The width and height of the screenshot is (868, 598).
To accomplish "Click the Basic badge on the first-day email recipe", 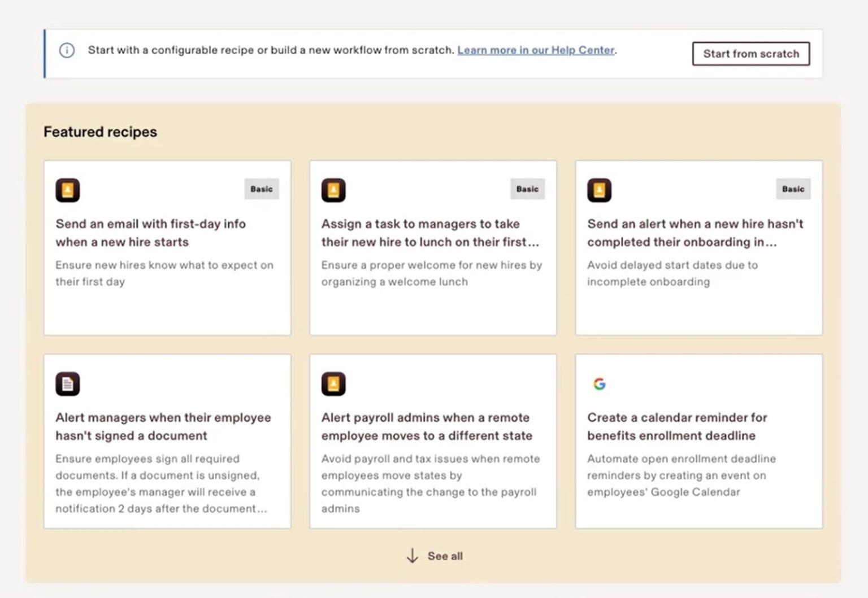I will pos(261,189).
